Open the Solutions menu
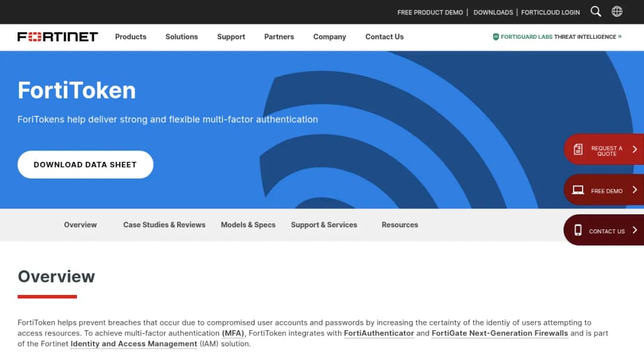The image size is (644, 363). pos(181,36)
